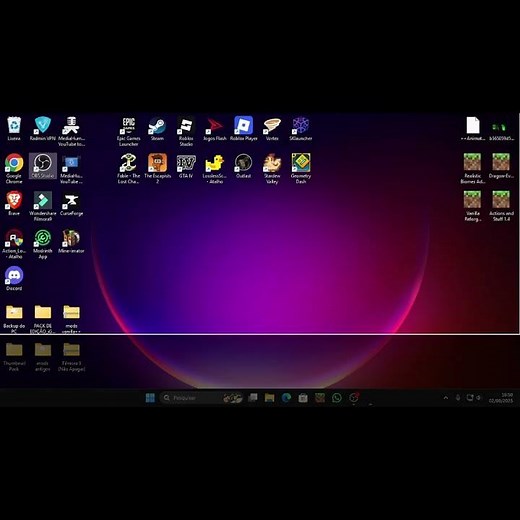Open the Brave browser shortcut

[x=14, y=203]
